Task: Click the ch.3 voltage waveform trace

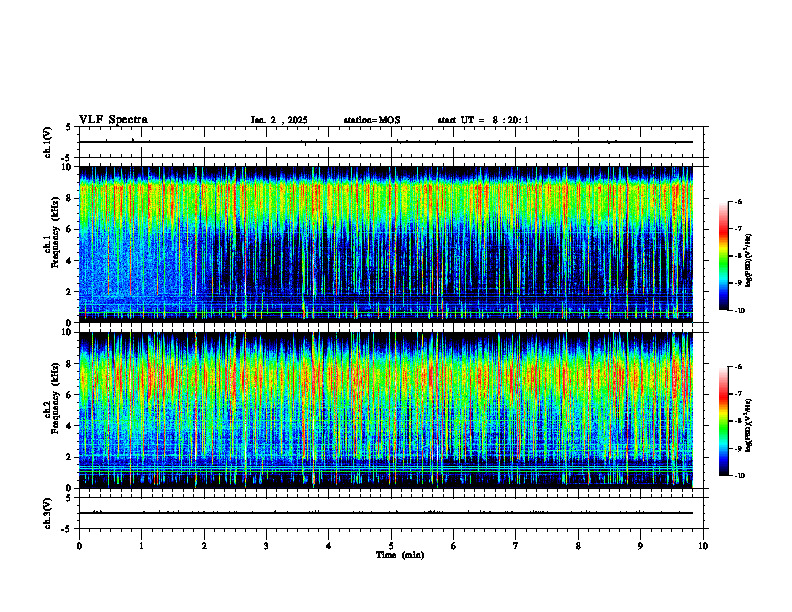Action: [x=386, y=513]
